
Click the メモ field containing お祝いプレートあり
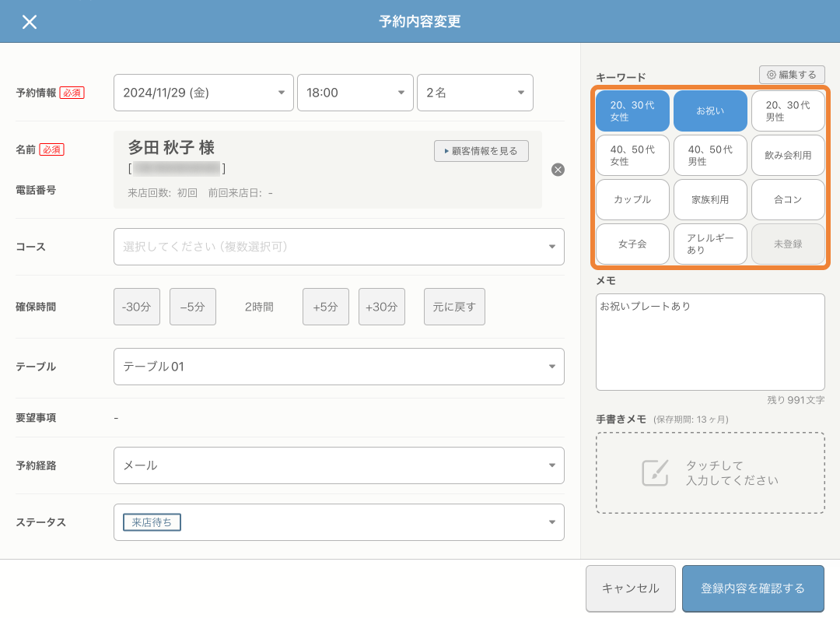point(709,341)
